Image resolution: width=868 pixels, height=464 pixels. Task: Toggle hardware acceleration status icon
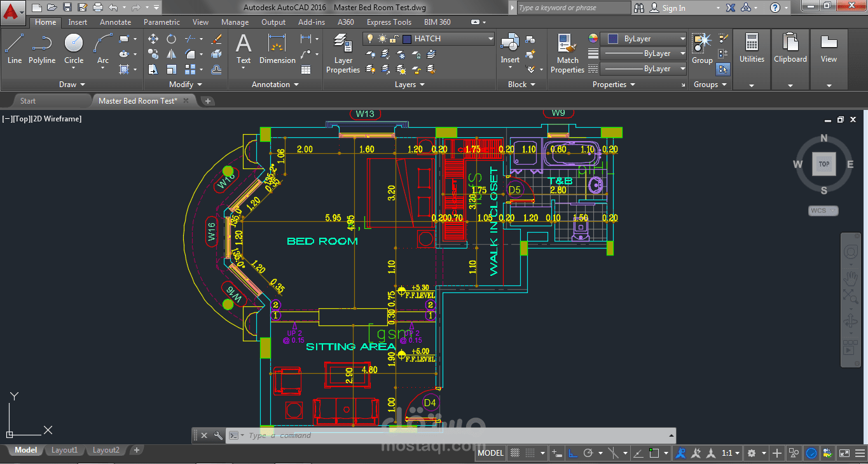(811, 453)
